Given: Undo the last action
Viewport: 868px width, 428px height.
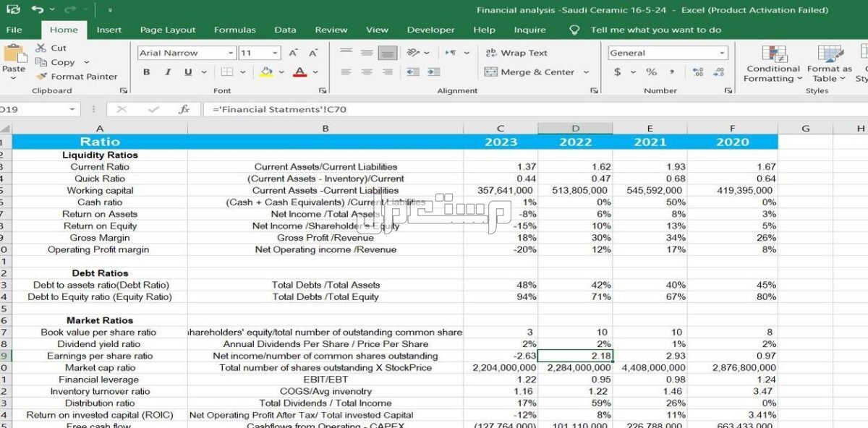Looking at the screenshot, I should [38, 10].
